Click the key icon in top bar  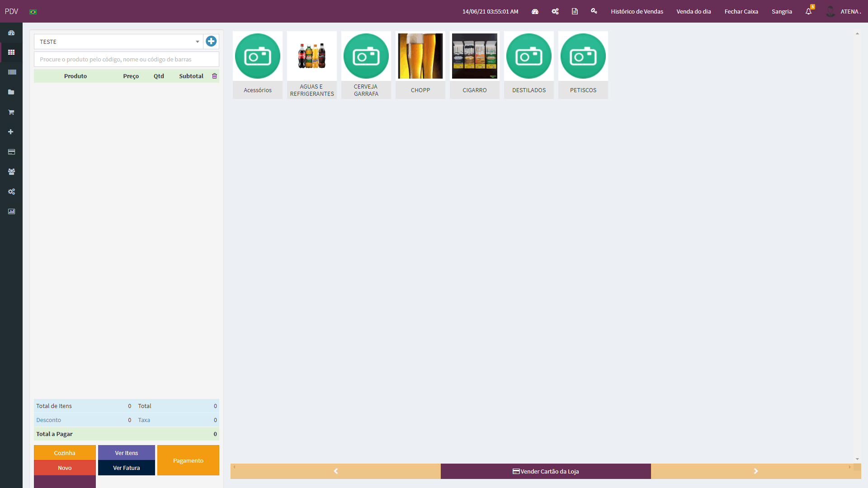point(594,11)
